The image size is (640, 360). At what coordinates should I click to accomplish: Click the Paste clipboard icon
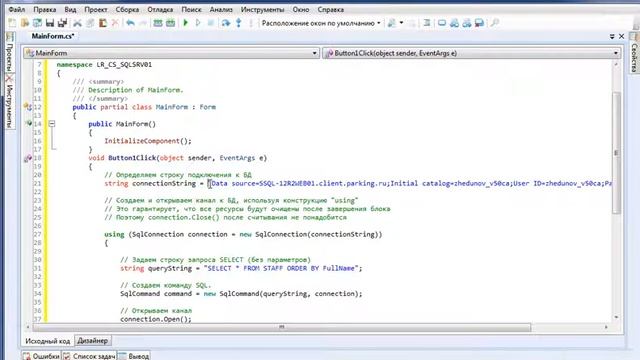click(103, 23)
